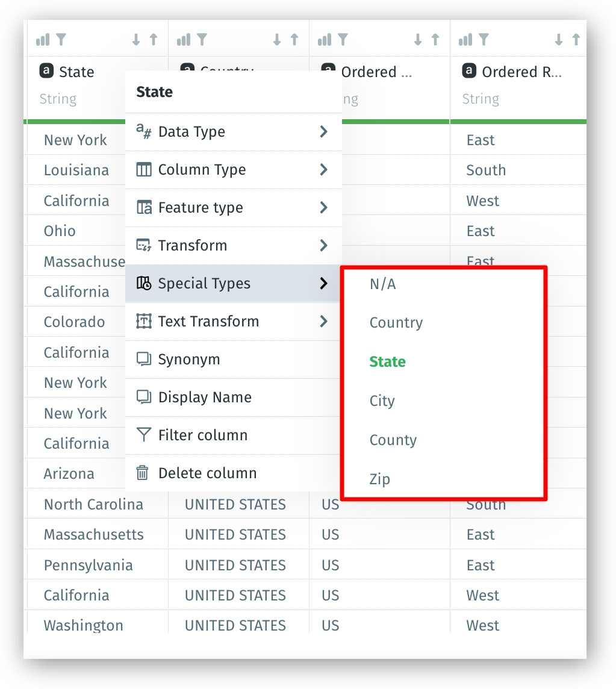Click the chart icon above State column
This screenshot has width=616, height=692.
[x=42, y=40]
